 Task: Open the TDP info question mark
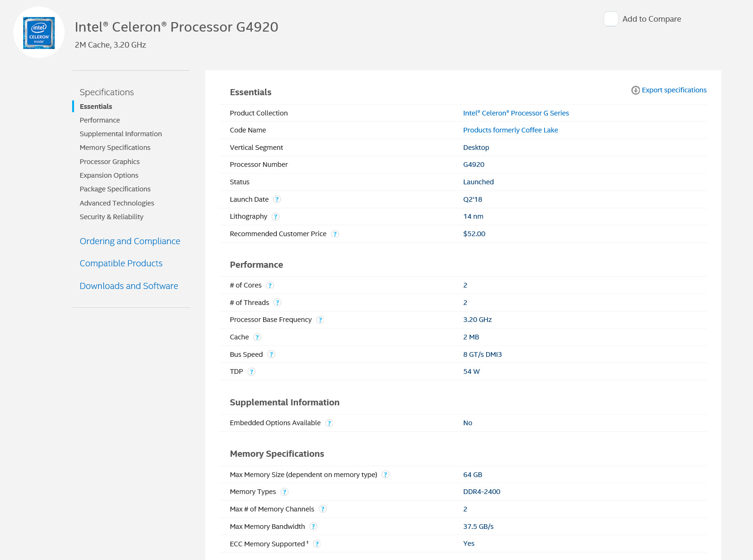coord(252,372)
